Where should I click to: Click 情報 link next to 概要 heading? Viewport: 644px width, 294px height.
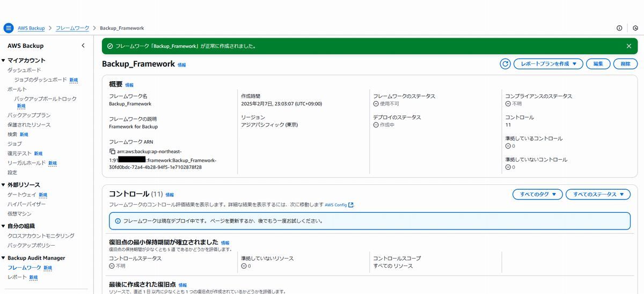129,85
